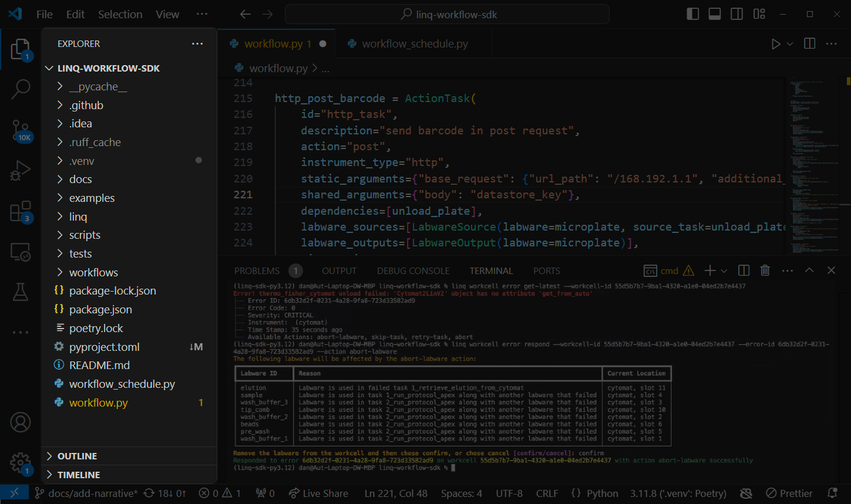Open the Extensions view
Image resolution: width=851 pixels, height=504 pixels.
[x=21, y=210]
